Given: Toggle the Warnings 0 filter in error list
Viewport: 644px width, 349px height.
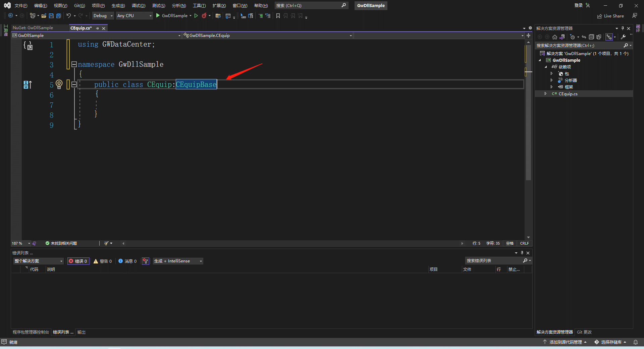Looking at the screenshot, I should pos(103,261).
